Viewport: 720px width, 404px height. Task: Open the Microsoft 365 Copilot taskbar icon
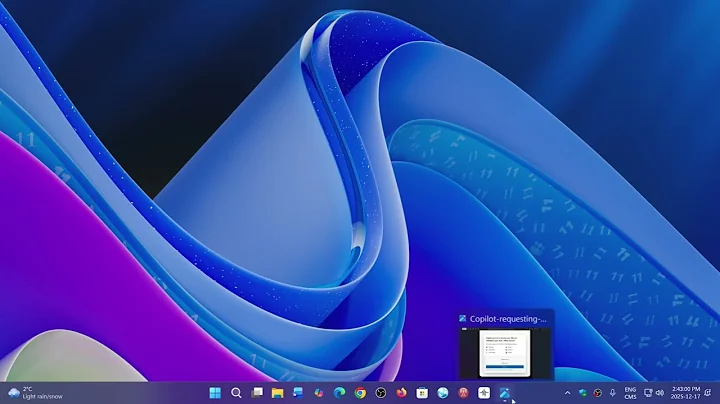point(319,393)
